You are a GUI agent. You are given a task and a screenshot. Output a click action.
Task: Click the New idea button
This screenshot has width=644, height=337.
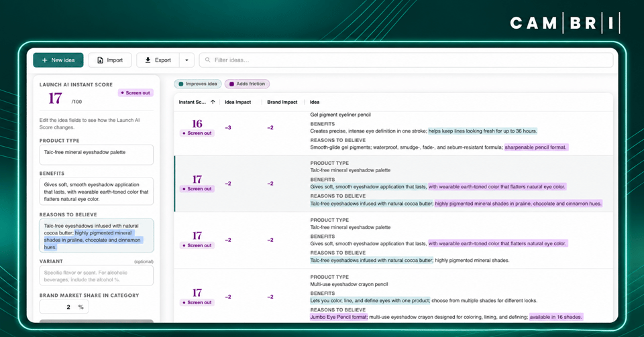tap(58, 60)
